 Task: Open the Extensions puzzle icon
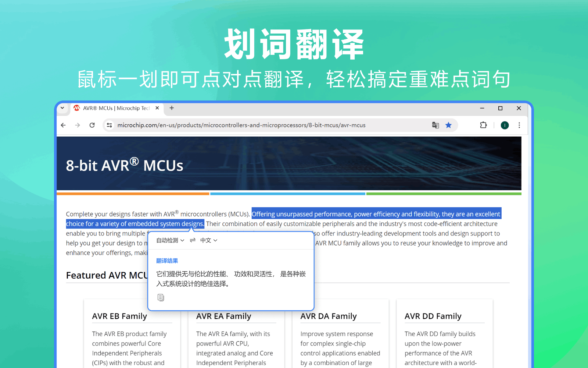[483, 125]
